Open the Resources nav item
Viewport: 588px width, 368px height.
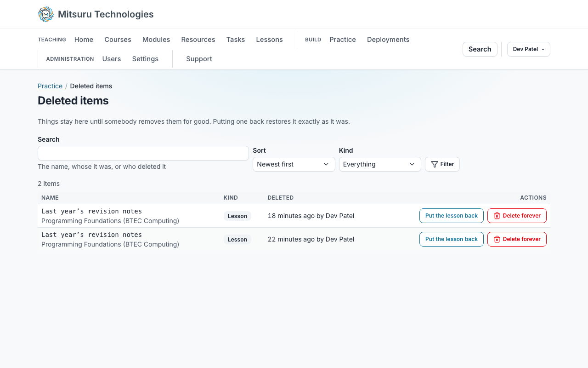coord(198,40)
